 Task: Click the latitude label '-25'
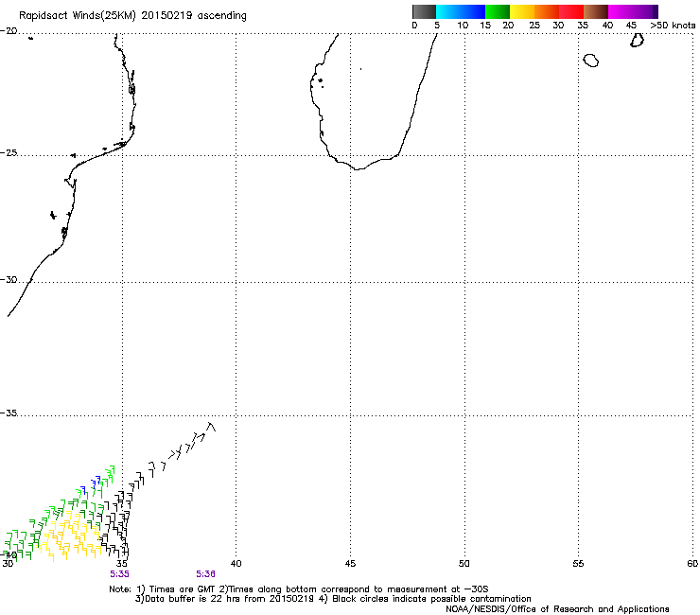(x=9, y=153)
